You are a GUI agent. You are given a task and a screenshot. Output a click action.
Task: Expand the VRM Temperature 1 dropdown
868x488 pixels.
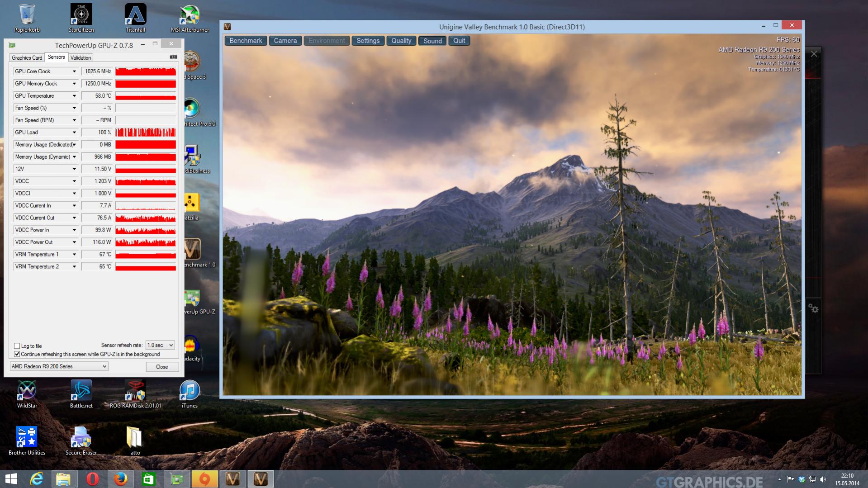74,255
